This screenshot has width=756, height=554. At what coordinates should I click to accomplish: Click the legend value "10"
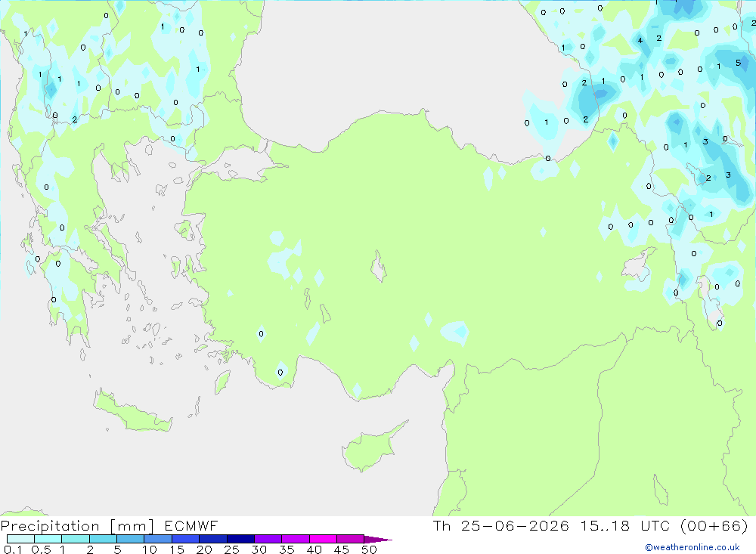click(149, 549)
